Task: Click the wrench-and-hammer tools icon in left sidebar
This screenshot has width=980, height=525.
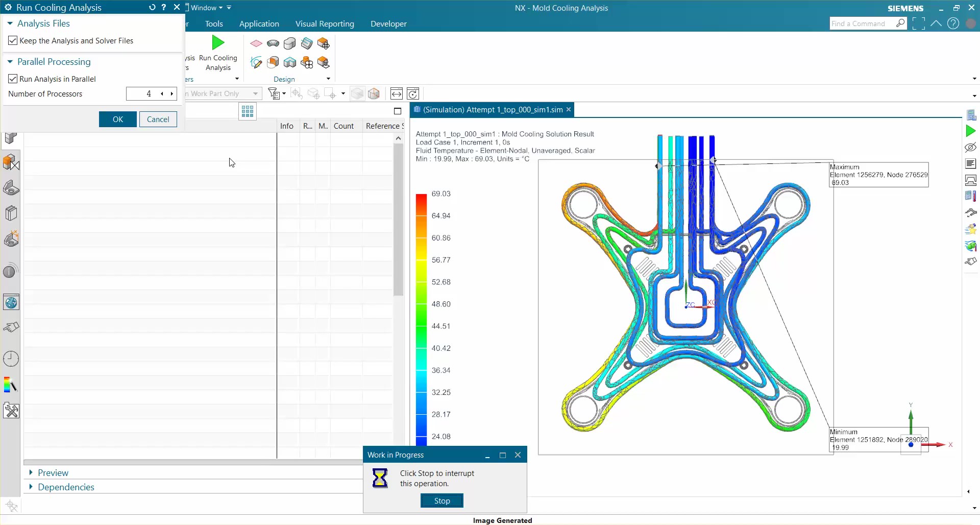Action: coord(10,410)
